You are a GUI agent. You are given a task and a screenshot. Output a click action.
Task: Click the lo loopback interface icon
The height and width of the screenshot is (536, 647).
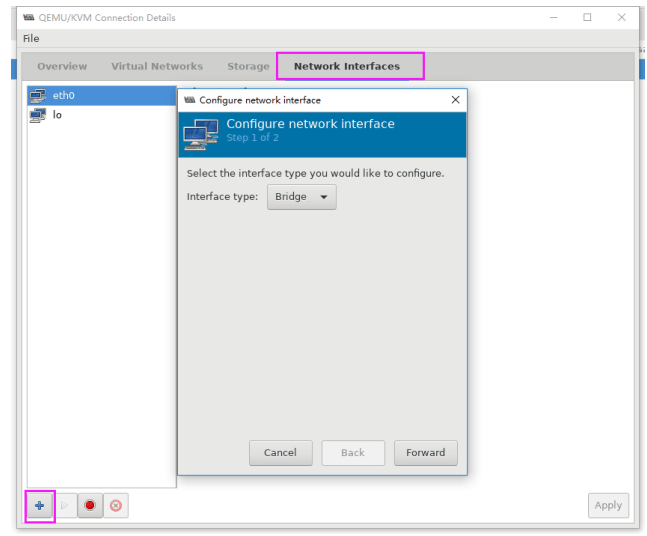(x=38, y=115)
